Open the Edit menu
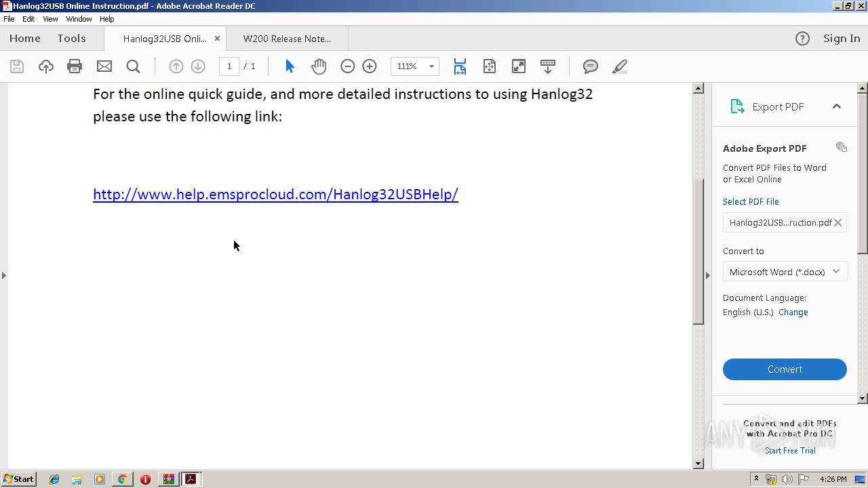Viewport: 868px width, 488px height. tap(28, 19)
